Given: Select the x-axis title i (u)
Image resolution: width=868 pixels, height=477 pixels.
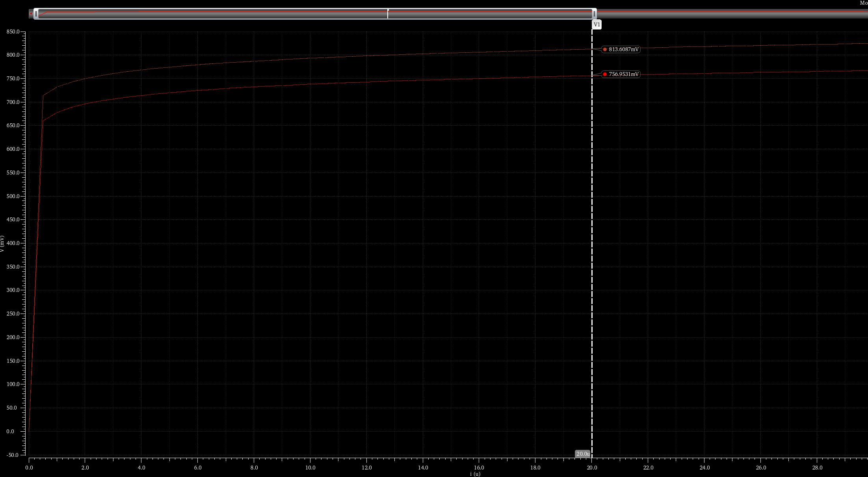Looking at the screenshot, I should 475,474.
